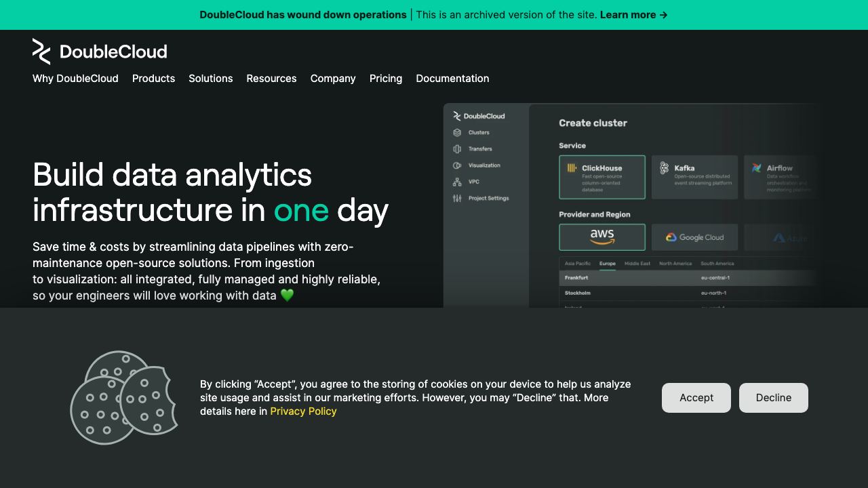Viewport: 868px width, 488px height.
Task: Click 'DoubleCloud has wound down operations' text
Action: point(303,15)
